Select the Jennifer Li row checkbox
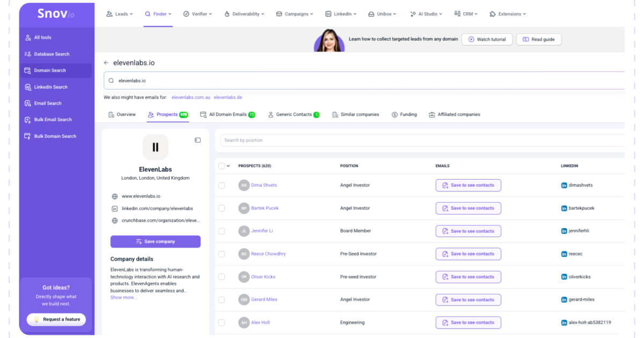Image resolution: width=644 pixels, height=338 pixels. pos(222,231)
